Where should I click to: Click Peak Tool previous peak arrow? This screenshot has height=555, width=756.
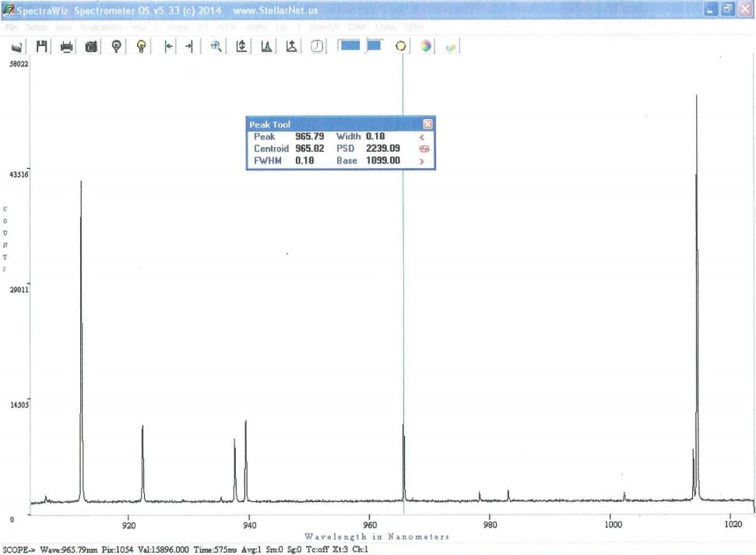(x=422, y=138)
